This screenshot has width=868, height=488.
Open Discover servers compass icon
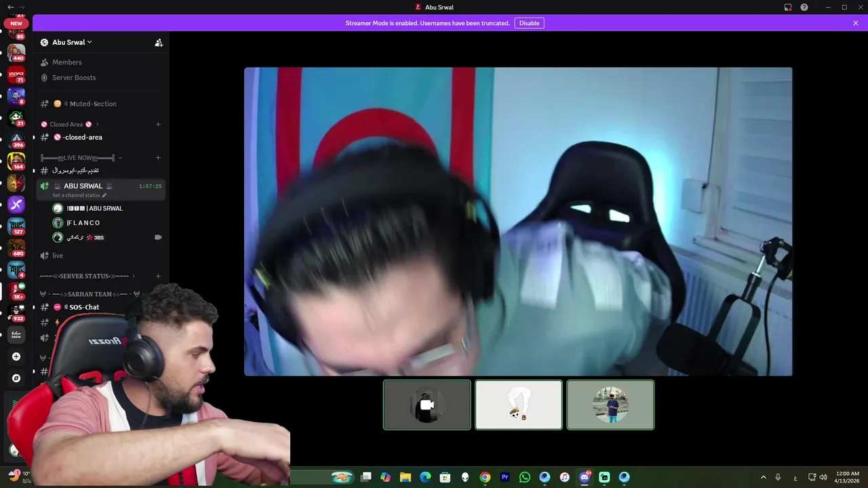click(x=16, y=378)
